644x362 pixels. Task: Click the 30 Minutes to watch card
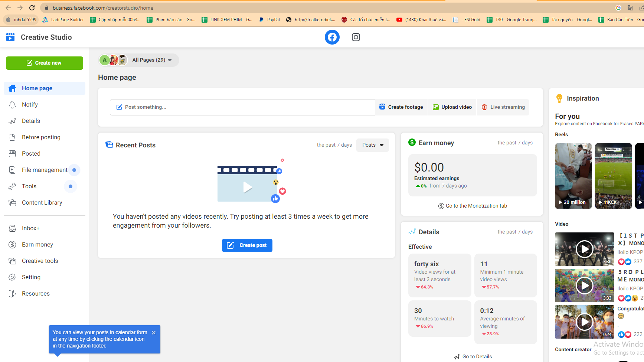coord(440,319)
